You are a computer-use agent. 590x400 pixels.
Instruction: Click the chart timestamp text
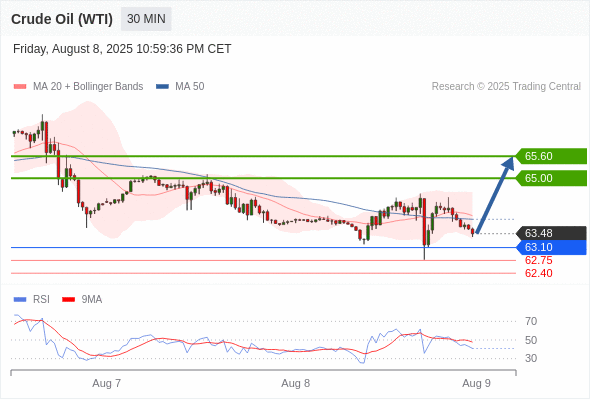pyautogui.click(x=122, y=49)
